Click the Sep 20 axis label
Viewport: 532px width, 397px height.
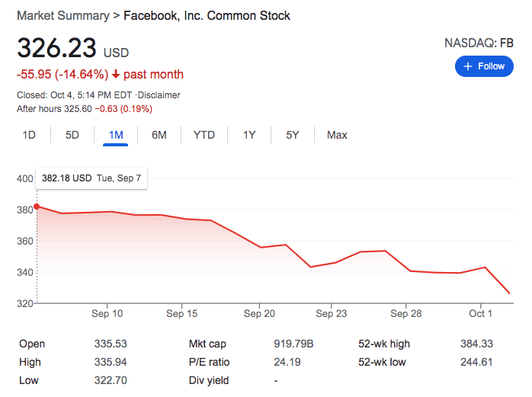(259, 313)
